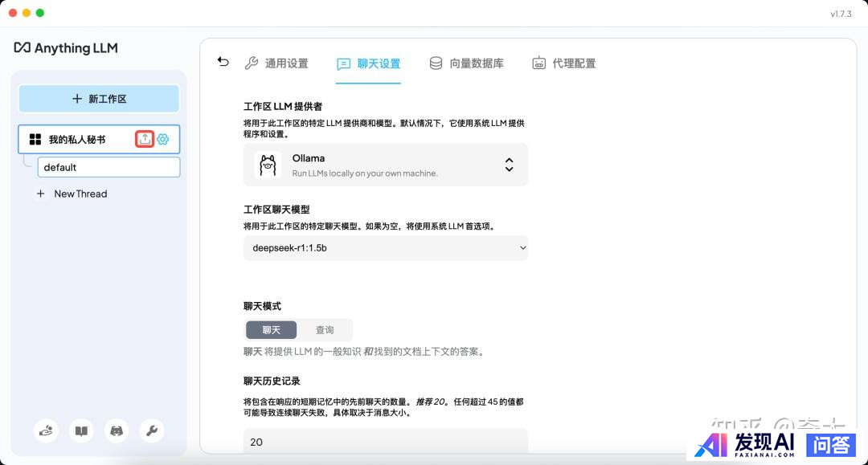This screenshot has width=868, height=465.
Task: Open the 向量数据库 tab
Action: tap(466, 63)
